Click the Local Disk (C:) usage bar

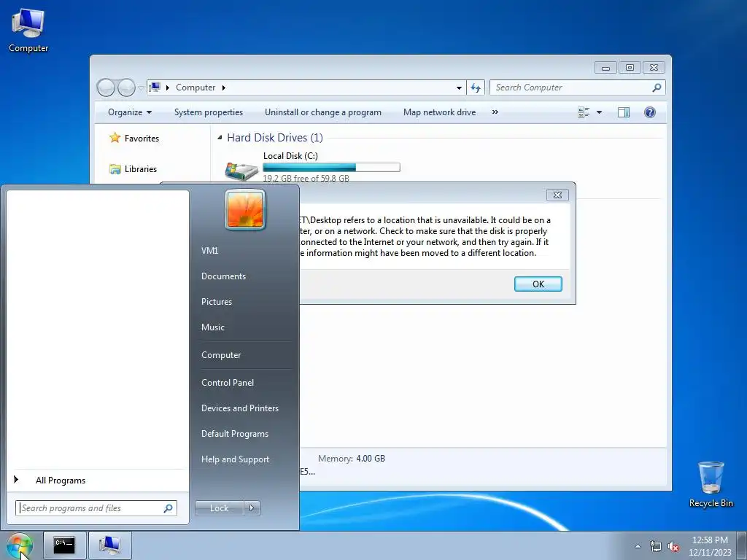[331, 167]
